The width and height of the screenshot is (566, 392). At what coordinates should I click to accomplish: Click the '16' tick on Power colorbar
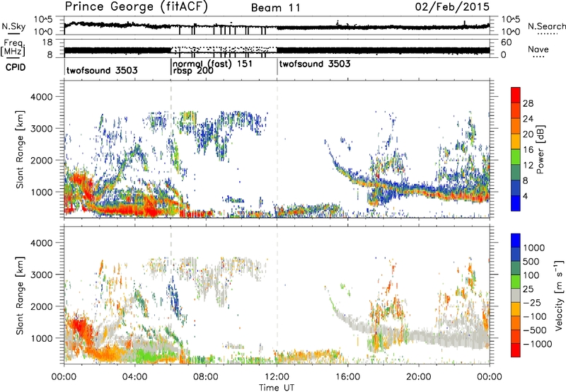pos(528,150)
